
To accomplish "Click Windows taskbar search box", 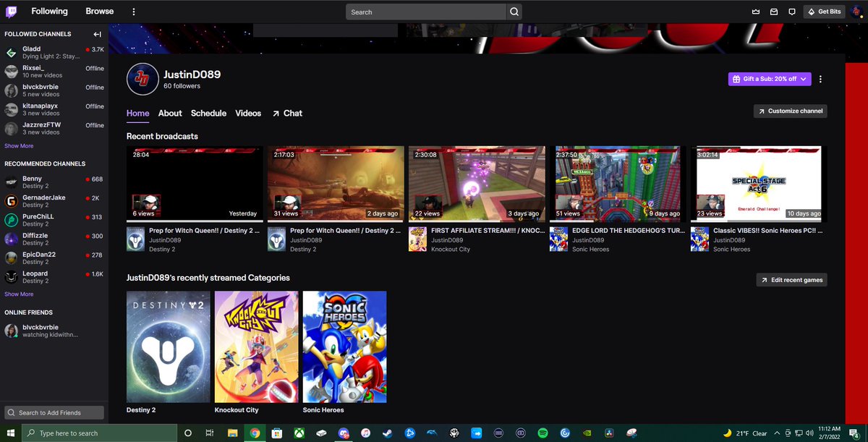I will 99,433.
